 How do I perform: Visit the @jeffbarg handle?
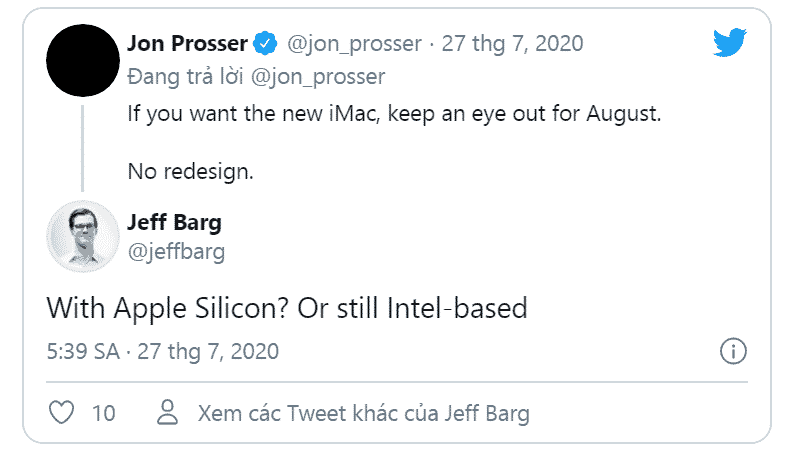tap(176, 251)
